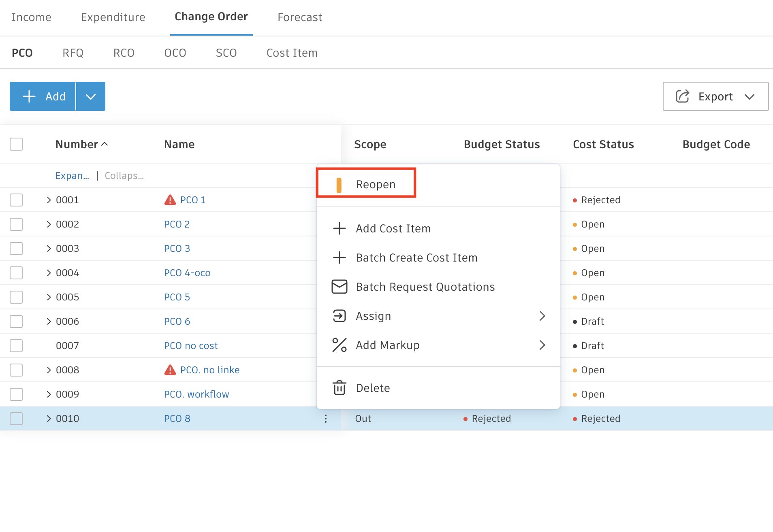Select the RFQ sub-tab
Viewport: 773px width, 532px height.
pyautogui.click(x=73, y=53)
